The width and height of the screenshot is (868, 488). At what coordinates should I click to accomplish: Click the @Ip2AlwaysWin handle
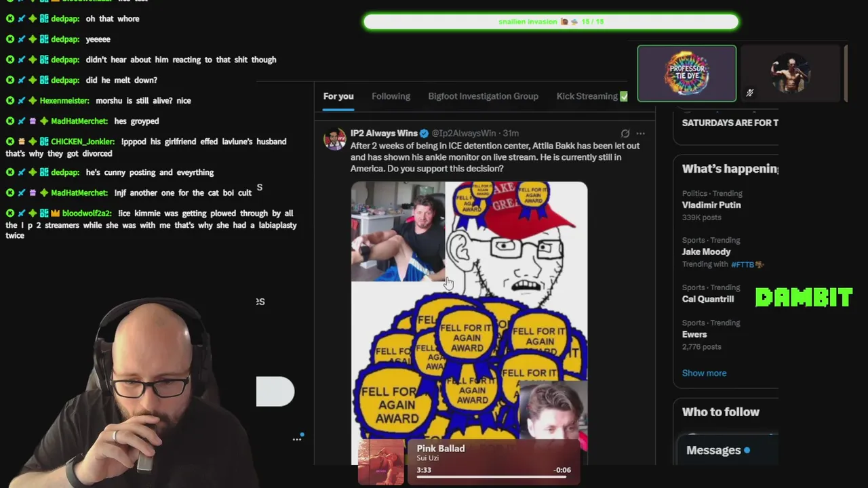tap(464, 134)
